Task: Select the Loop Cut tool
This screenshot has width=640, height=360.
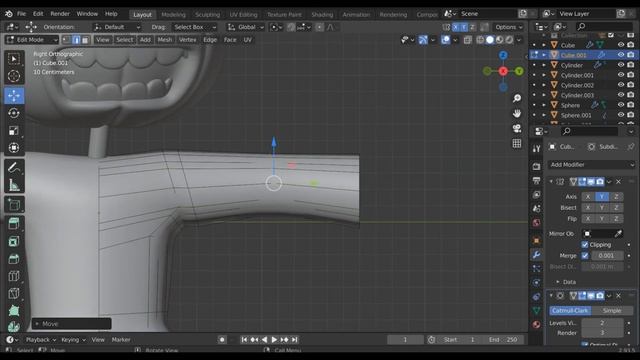Action: tap(14, 276)
